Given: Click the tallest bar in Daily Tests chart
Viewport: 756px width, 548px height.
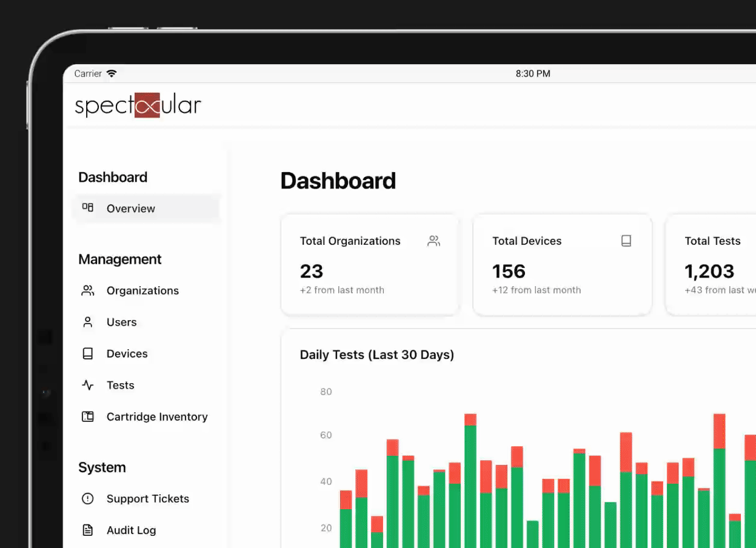Looking at the screenshot, I should click(x=470, y=479).
